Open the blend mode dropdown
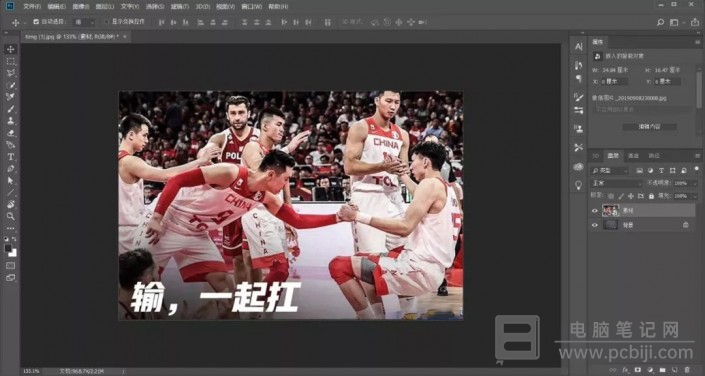705x376 pixels. point(616,184)
